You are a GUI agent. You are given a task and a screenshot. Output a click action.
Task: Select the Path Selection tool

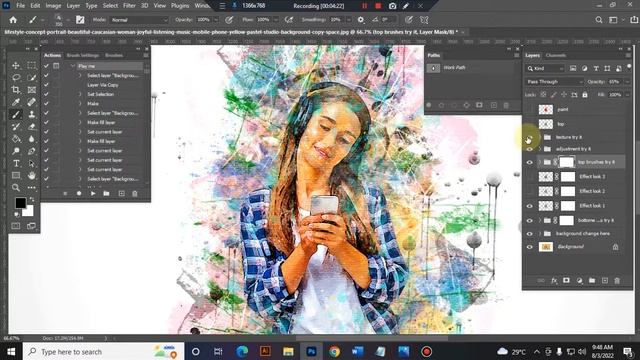[31, 164]
